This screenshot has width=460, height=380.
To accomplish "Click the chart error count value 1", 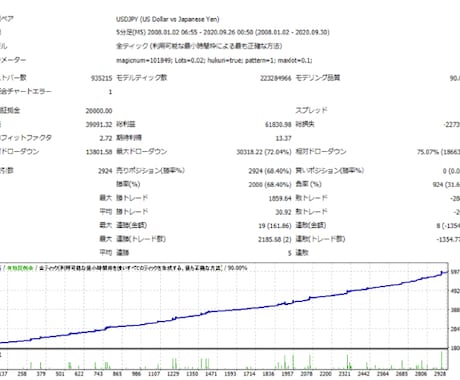I will 110,92.
